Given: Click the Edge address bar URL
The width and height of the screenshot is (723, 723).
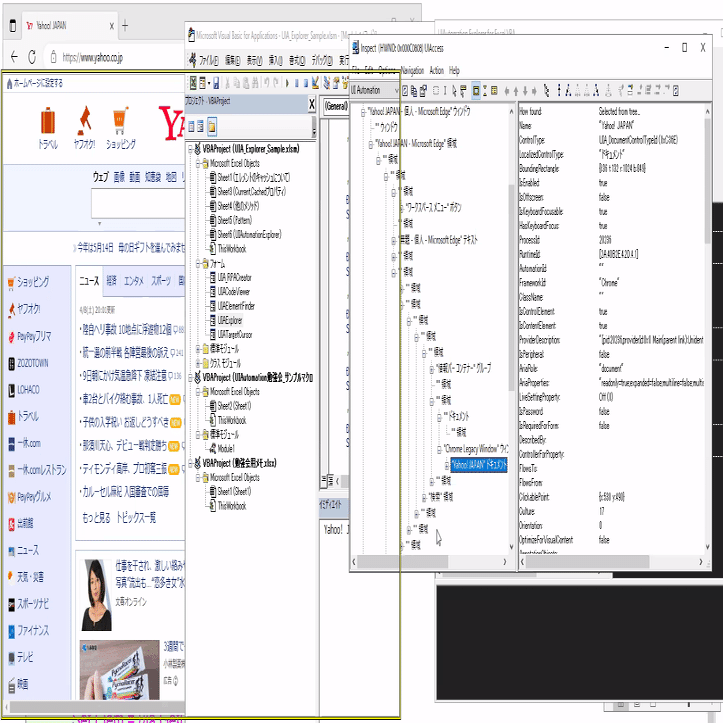Looking at the screenshot, I should pos(93,58).
